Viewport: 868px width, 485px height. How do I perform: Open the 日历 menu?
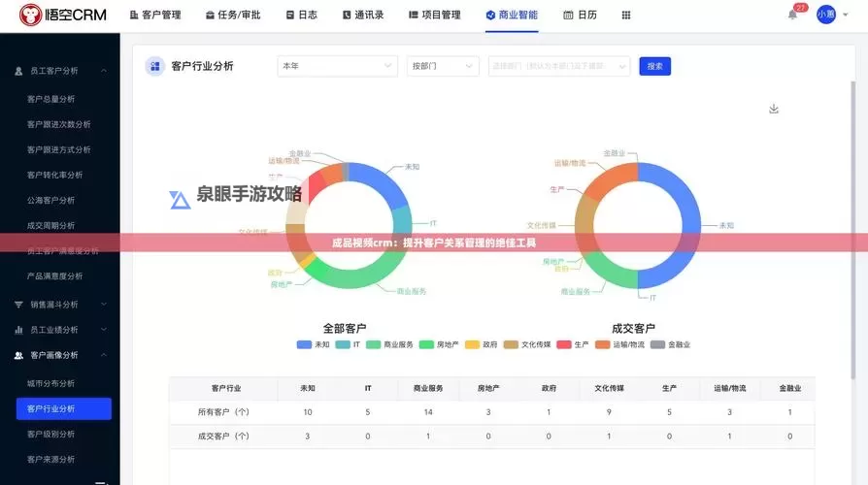pos(581,15)
